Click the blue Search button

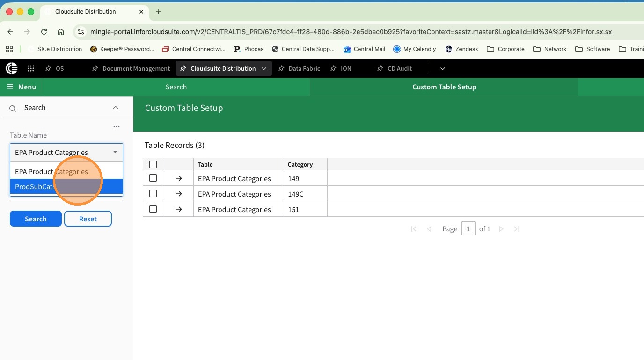(x=36, y=219)
